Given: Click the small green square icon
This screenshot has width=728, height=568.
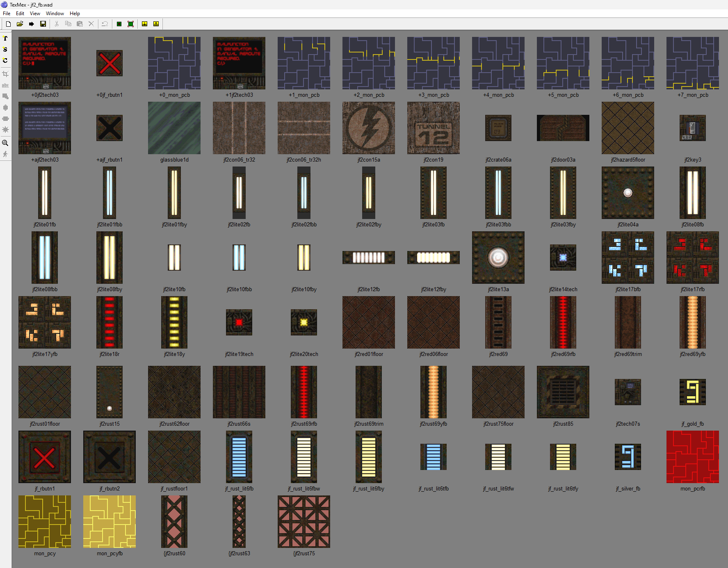Looking at the screenshot, I should pyautogui.click(x=119, y=24).
